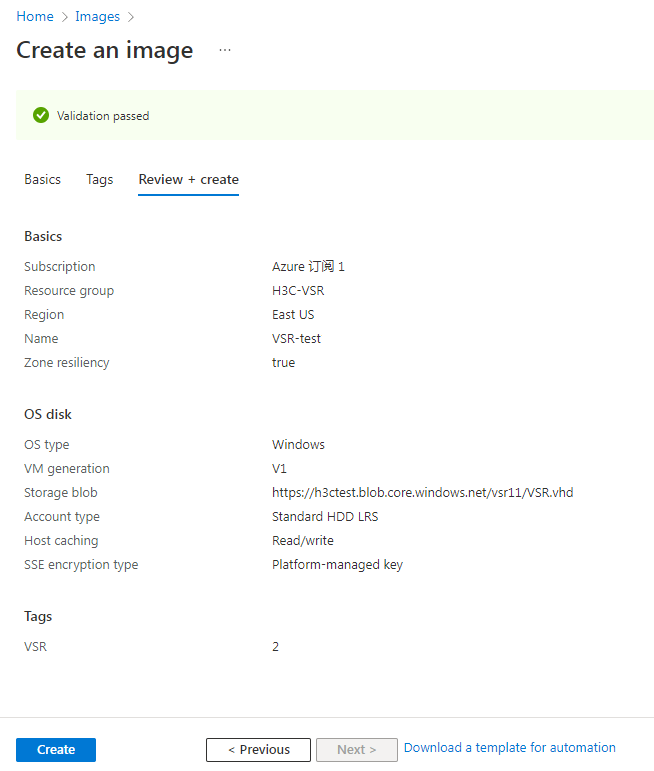This screenshot has height=771, width=654.
Task: Click the VM generation label
Action: point(67,469)
